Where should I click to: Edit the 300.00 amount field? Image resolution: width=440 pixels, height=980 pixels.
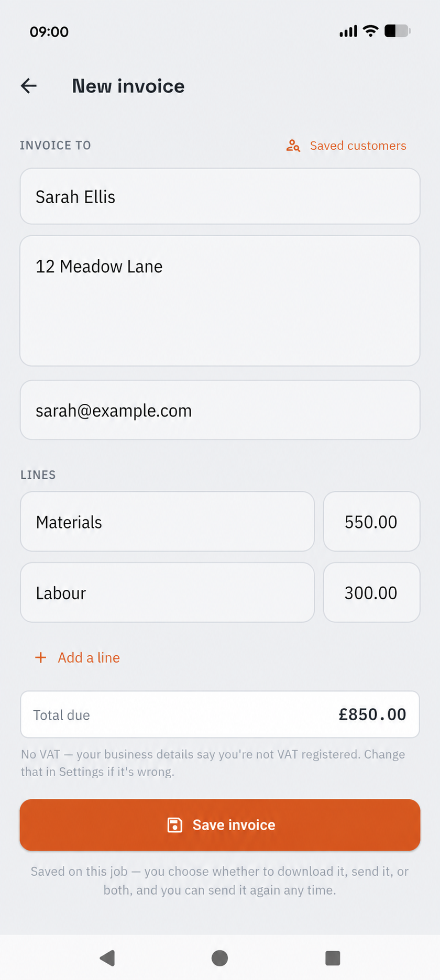pos(372,592)
